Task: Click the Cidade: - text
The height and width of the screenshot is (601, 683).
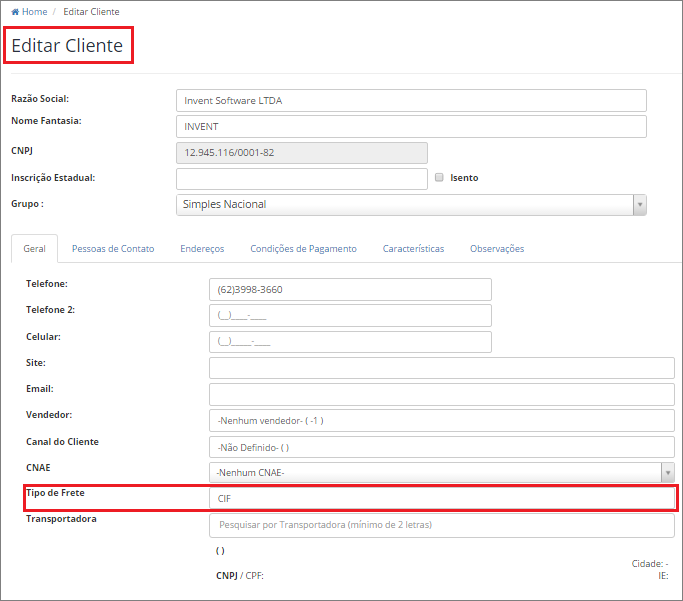Action: coord(650,564)
